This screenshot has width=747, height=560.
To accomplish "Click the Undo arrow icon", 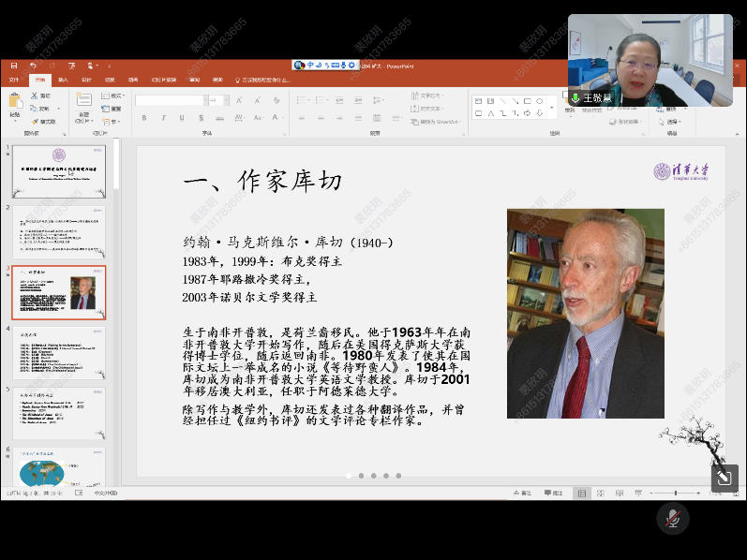I will pyautogui.click(x=33, y=66).
